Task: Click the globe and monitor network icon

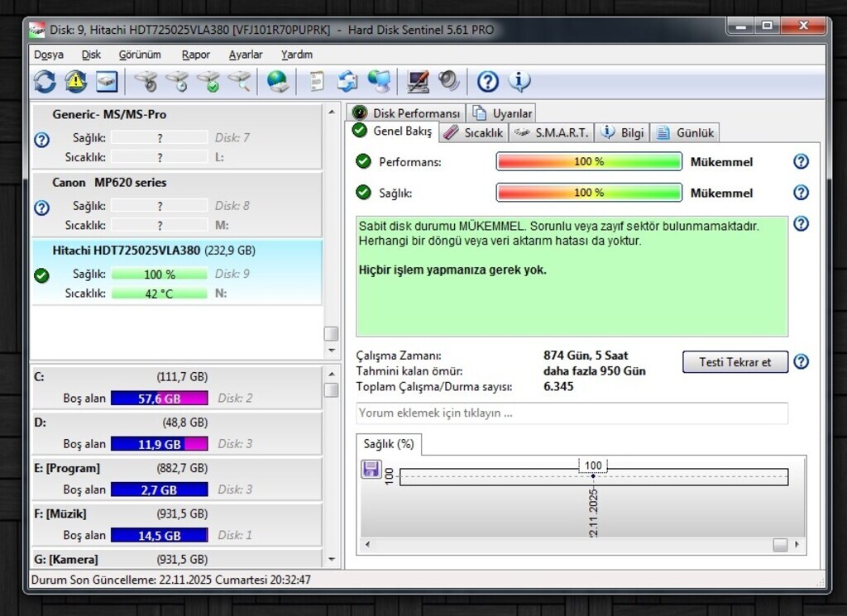Action: (x=379, y=82)
